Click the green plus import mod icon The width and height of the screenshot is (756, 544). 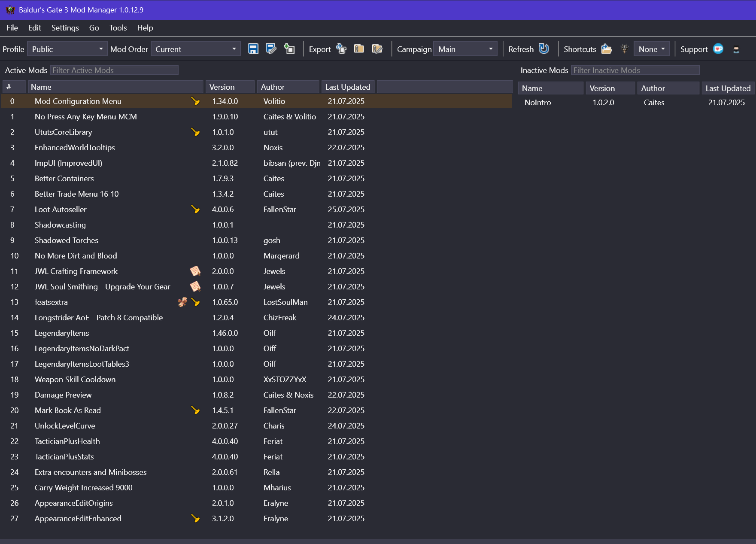289,49
